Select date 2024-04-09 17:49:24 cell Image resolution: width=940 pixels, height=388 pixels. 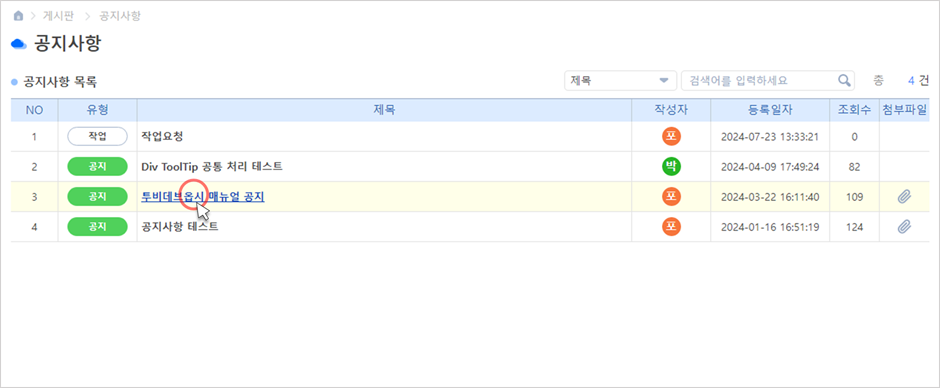click(x=770, y=167)
